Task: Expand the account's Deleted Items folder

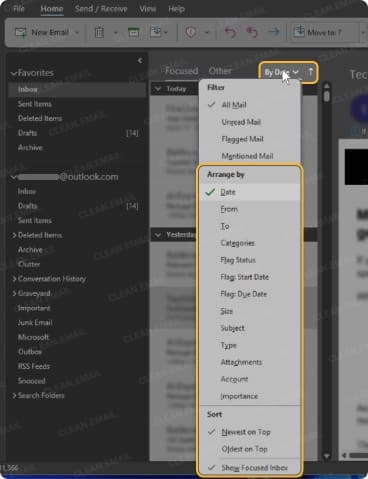Action: click(14, 235)
